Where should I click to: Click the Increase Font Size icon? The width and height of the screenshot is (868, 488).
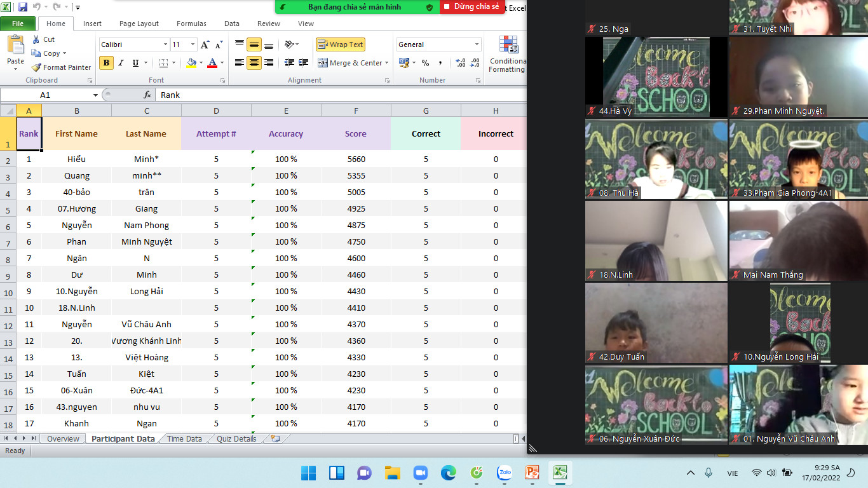(x=205, y=44)
